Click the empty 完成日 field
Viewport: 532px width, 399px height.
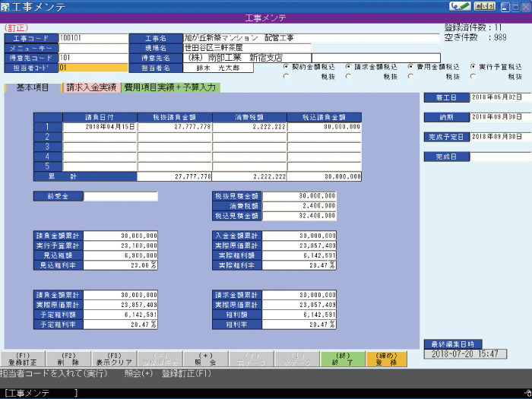point(496,157)
